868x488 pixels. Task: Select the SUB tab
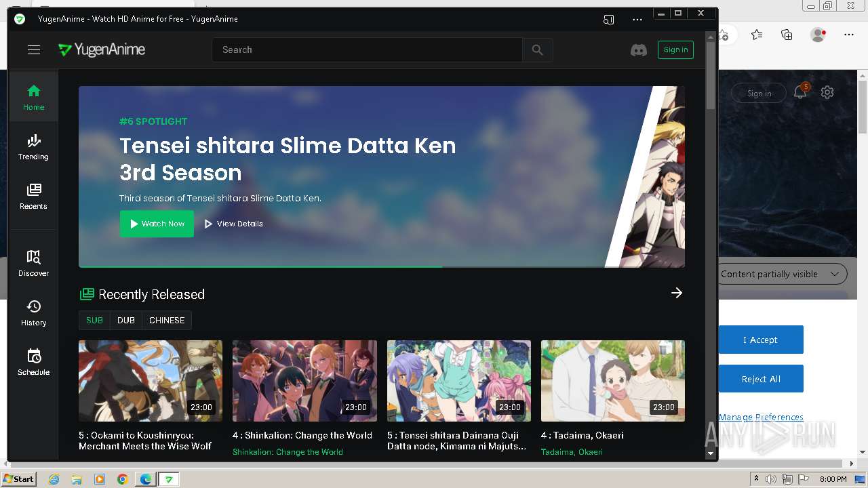pyautogui.click(x=94, y=320)
